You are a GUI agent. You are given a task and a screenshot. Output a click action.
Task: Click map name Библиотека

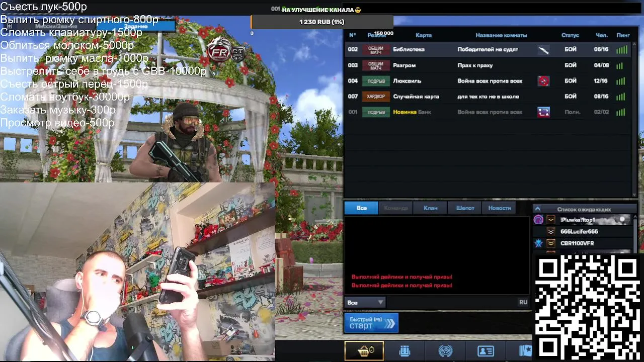(x=409, y=50)
